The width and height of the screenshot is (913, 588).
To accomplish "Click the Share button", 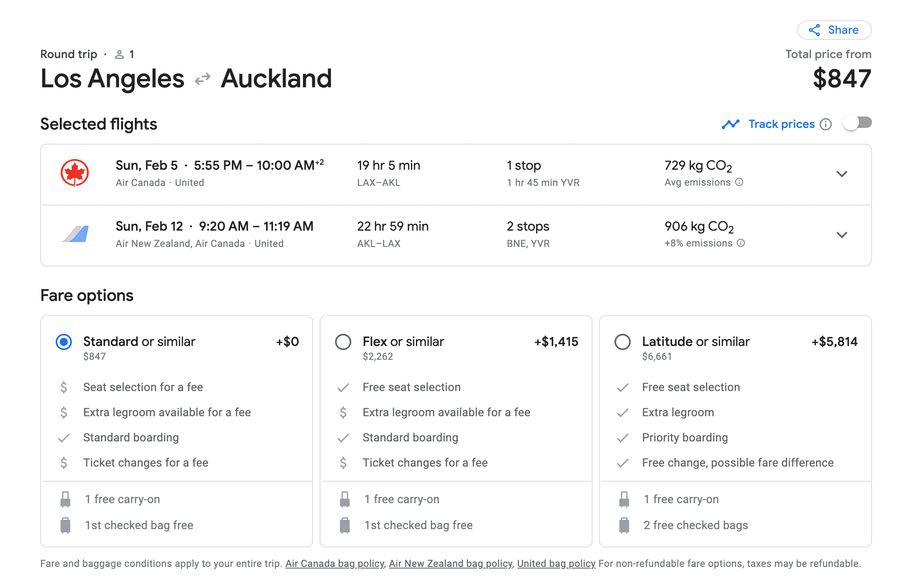I will 834,30.
